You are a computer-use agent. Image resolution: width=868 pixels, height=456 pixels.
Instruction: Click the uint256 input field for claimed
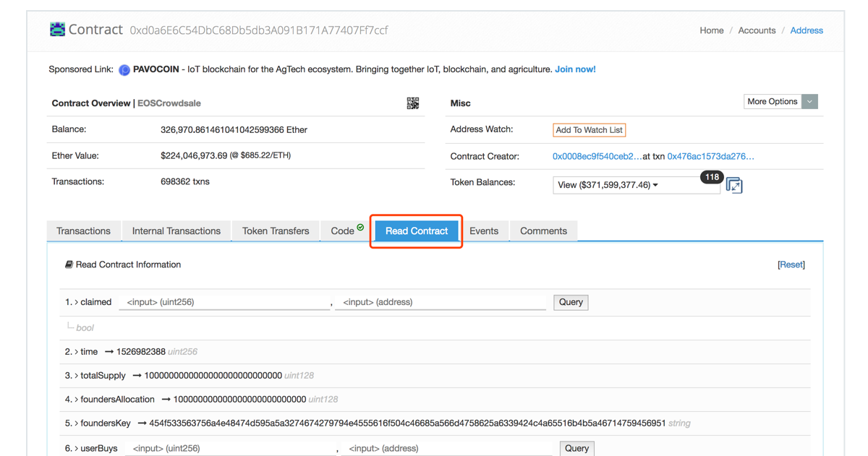coord(224,302)
